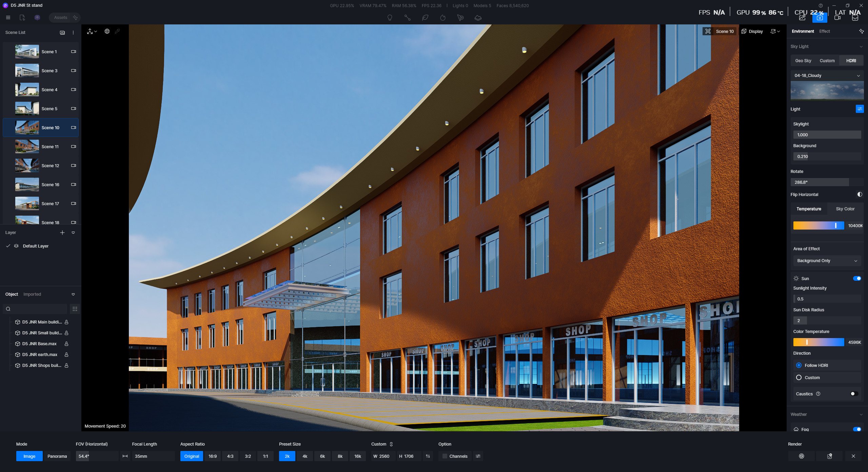This screenshot has height=472, width=868.
Task: Select the terrain eraser tool icon
Action: click(x=478, y=18)
